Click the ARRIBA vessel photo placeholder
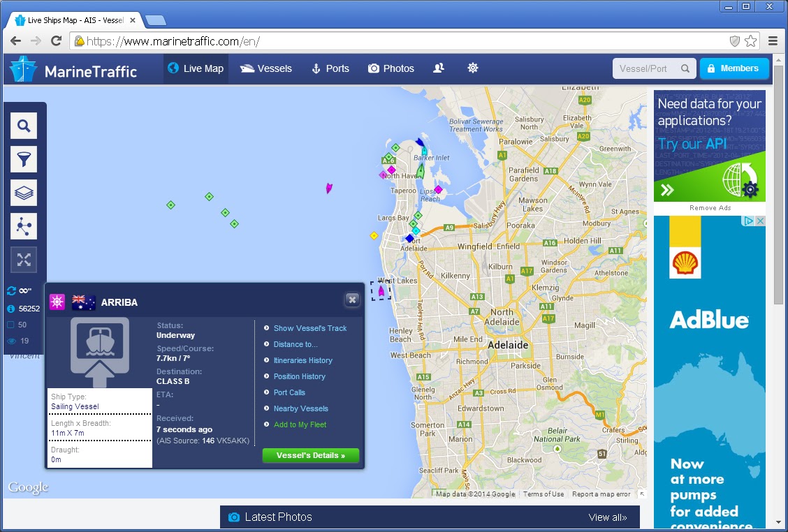 pos(99,352)
